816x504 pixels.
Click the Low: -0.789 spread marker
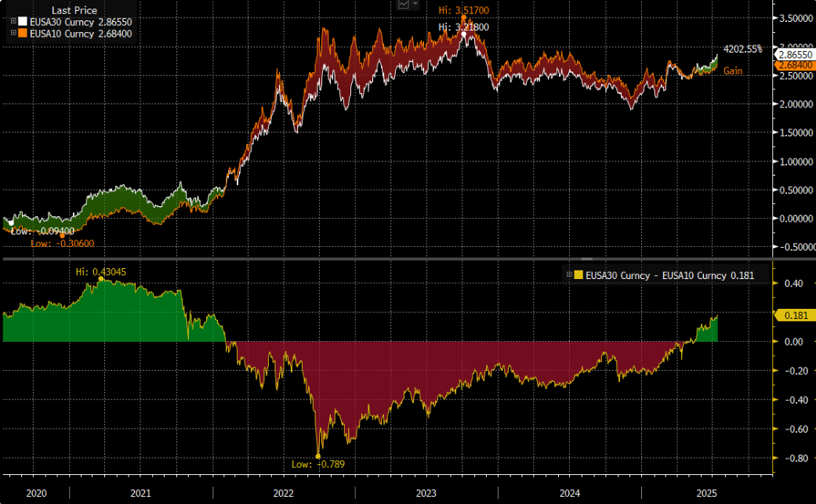point(318,455)
